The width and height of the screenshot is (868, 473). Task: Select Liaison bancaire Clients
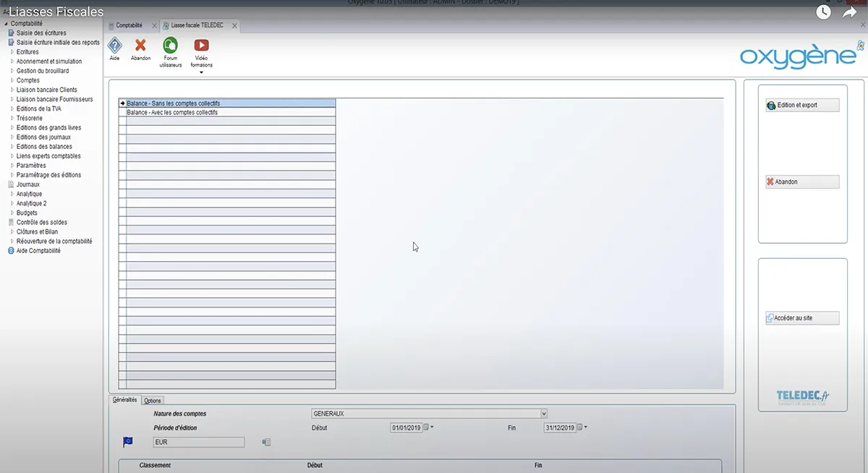click(46, 90)
